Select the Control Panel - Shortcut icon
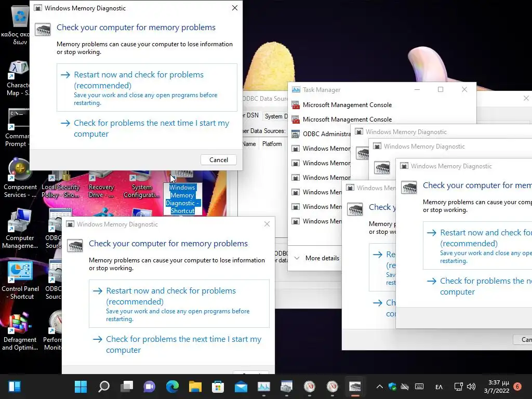532x399 pixels. 20,280
